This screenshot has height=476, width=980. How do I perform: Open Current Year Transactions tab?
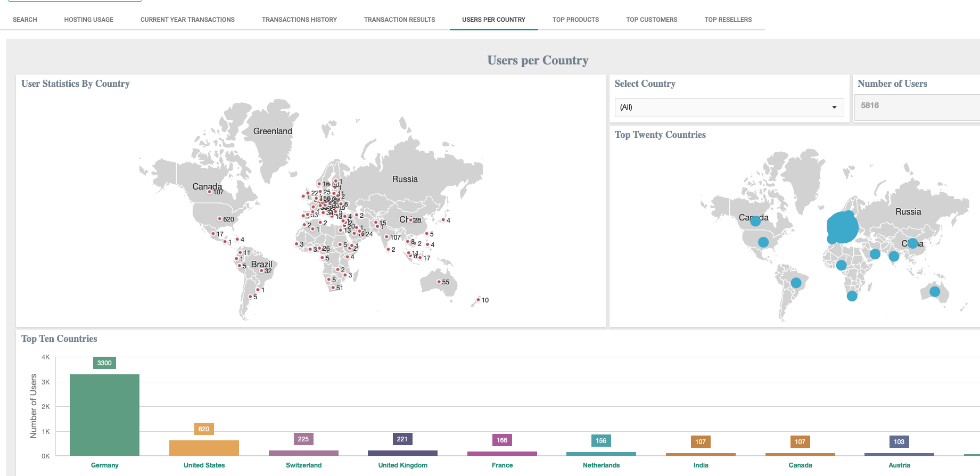point(187,20)
